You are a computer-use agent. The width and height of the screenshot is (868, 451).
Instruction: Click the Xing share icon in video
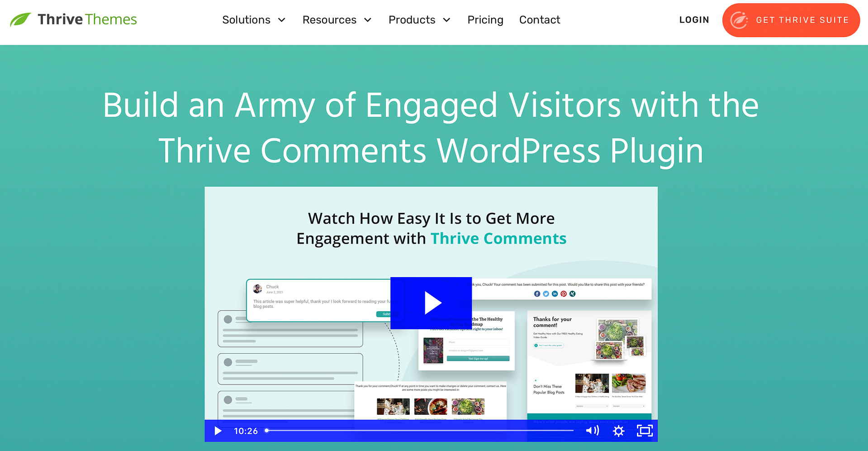click(572, 294)
